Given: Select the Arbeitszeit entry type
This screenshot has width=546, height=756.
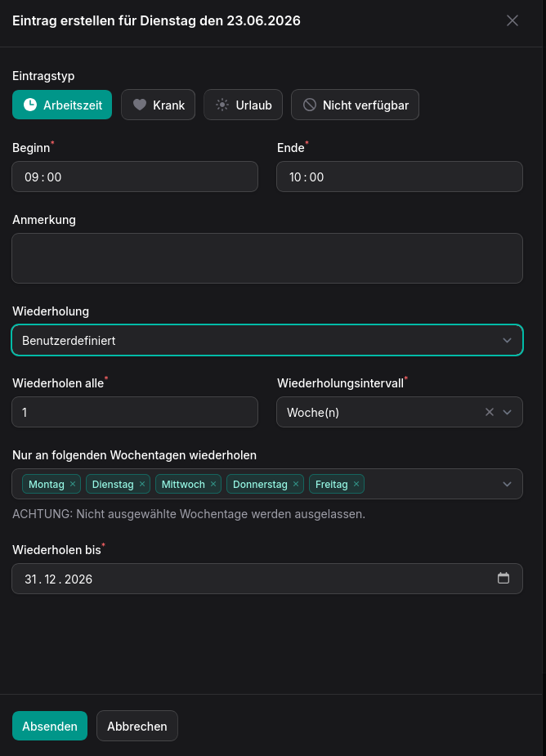Looking at the screenshot, I should tap(62, 105).
